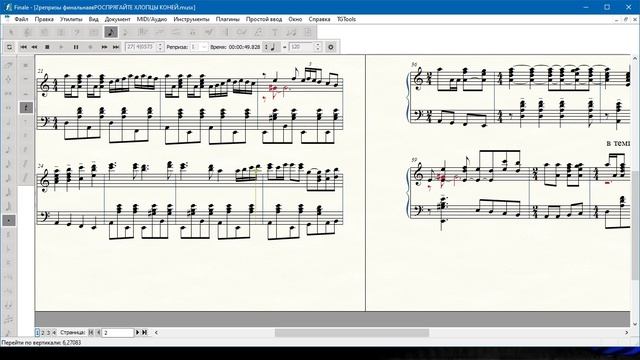The image size is (640, 360).
Task: Click the fast forward playback button
Action: [x=104, y=47]
